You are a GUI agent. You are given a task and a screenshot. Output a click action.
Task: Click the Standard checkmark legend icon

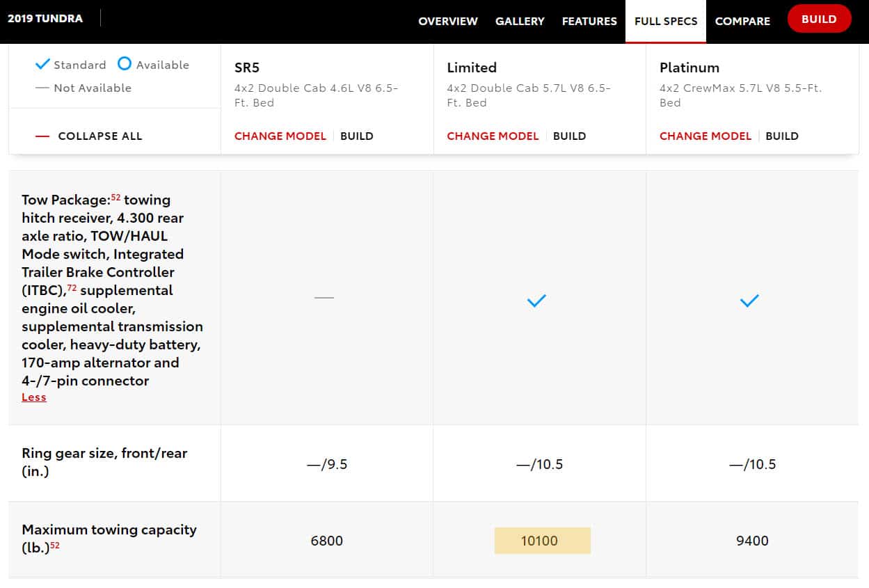point(42,64)
